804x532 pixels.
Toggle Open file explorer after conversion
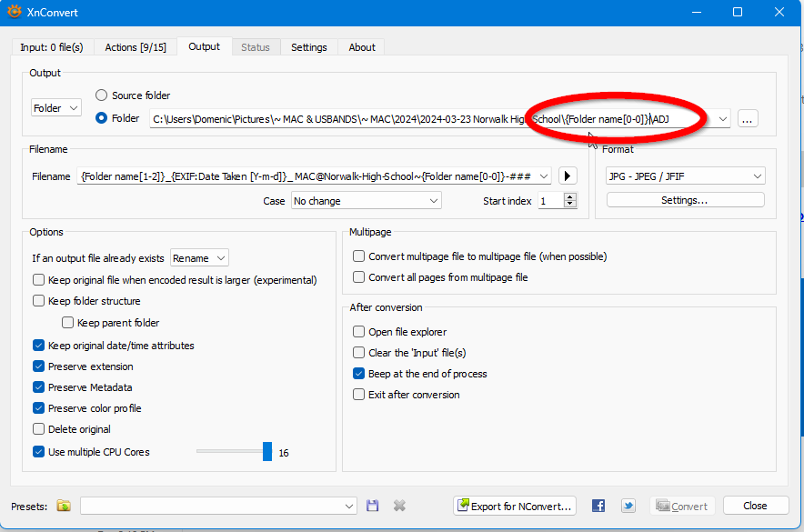tap(359, 332)
